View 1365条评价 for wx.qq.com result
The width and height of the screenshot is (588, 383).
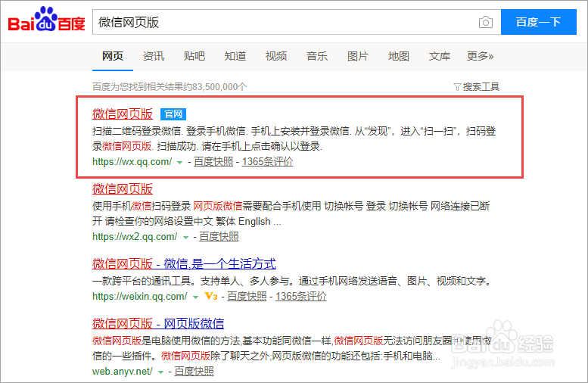click(x=267, y=162)
